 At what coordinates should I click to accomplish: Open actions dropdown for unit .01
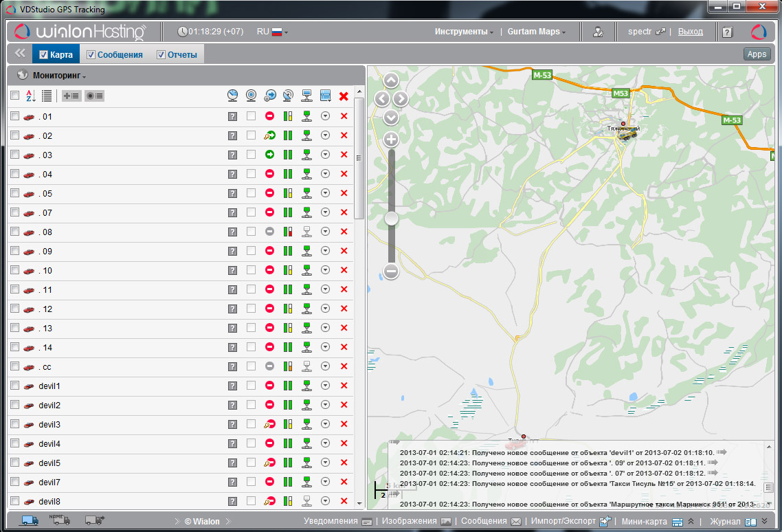325,115
